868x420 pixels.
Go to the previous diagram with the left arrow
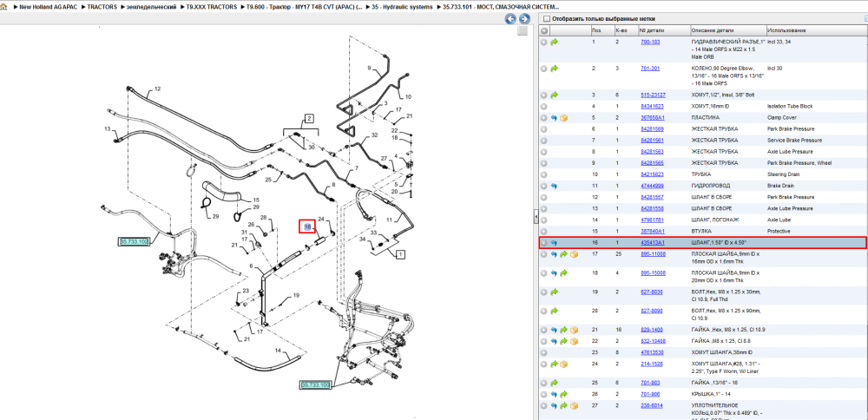click(x=511, y=19)
